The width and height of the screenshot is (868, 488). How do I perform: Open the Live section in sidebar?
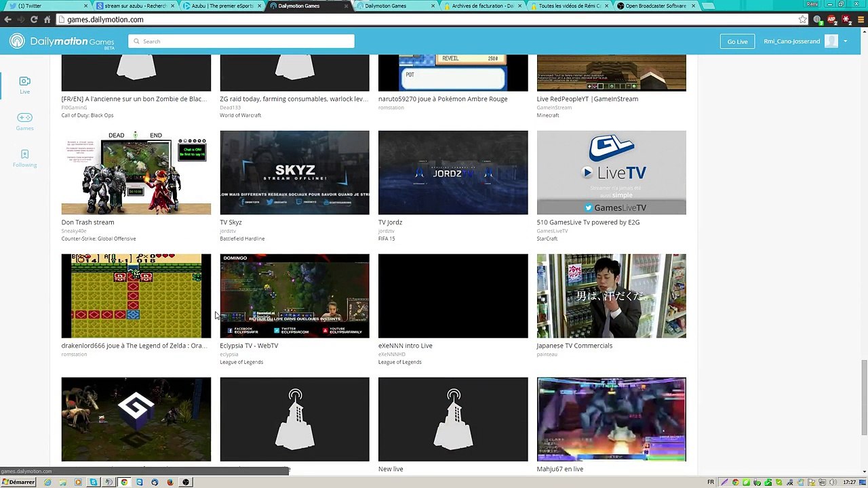(24, 85)
